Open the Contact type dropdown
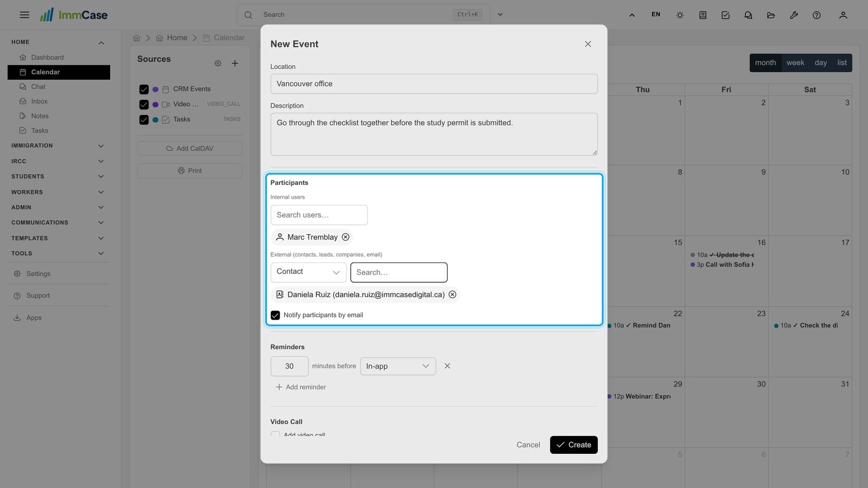This screenshot has height=488, width=868. [x=308, y=272]
